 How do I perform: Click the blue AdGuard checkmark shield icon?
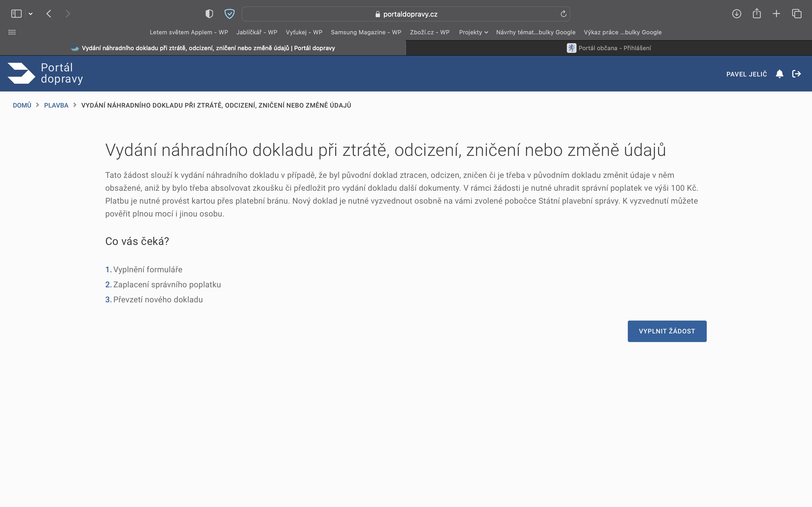(230, 14)
